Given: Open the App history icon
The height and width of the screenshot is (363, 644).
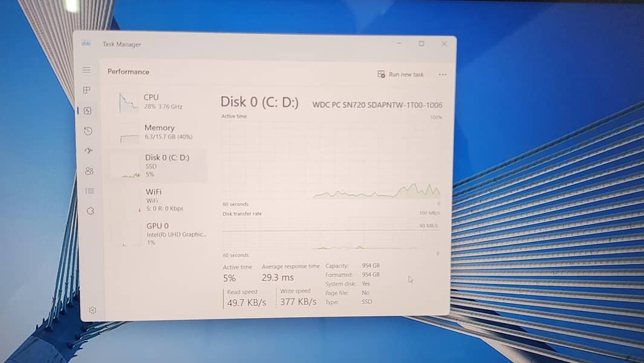Looking at the screenshot, I should click(88, 131).
